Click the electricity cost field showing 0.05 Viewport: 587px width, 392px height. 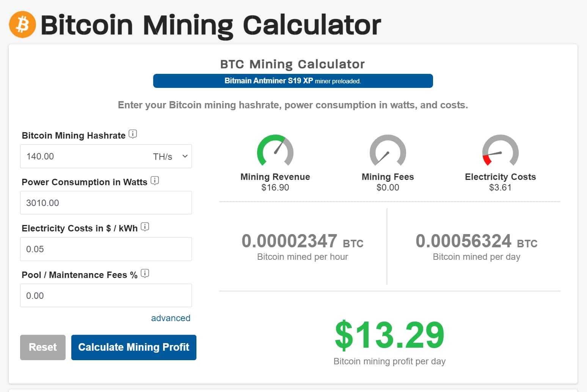click(106, 249)
